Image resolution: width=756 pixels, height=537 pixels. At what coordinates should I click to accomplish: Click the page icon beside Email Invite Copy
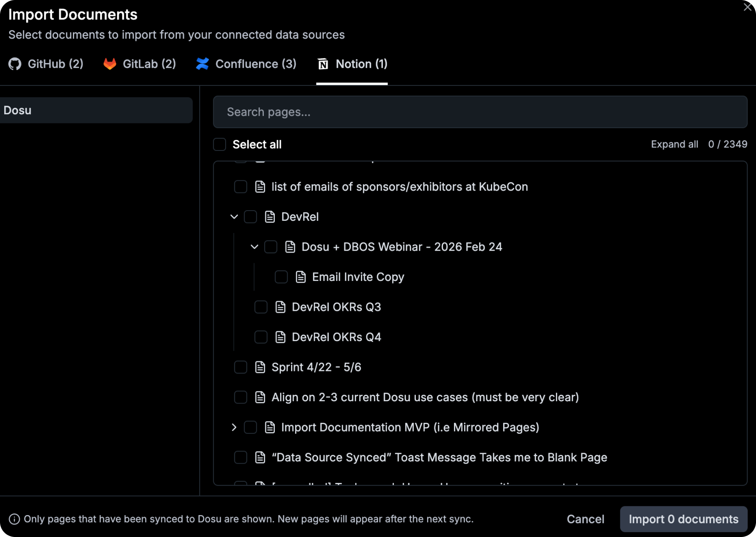tap(301, 277)
